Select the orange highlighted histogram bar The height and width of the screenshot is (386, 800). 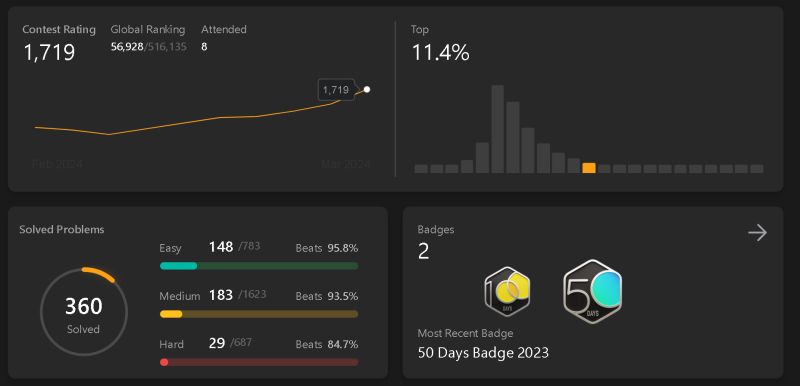tap(589, 168)
